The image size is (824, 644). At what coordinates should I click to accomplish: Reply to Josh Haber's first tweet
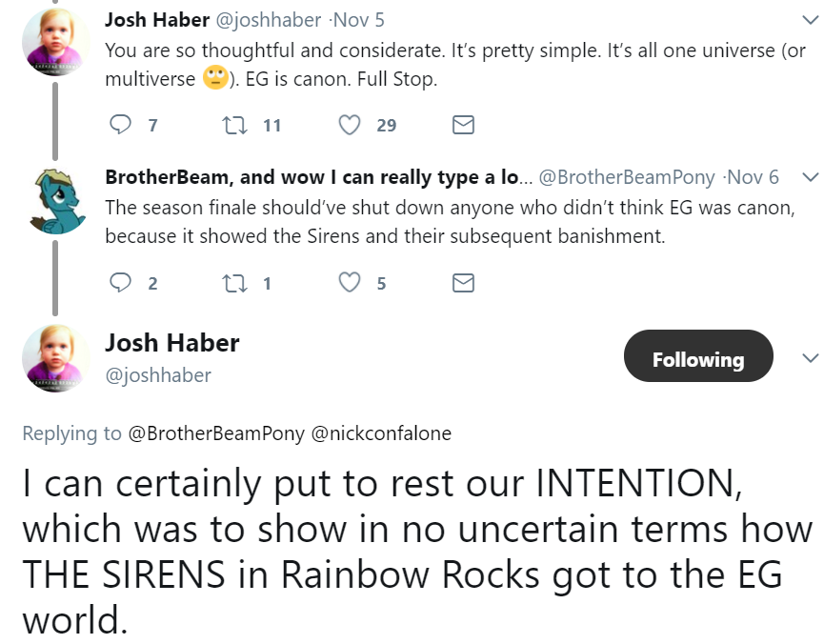click(121, 125)
